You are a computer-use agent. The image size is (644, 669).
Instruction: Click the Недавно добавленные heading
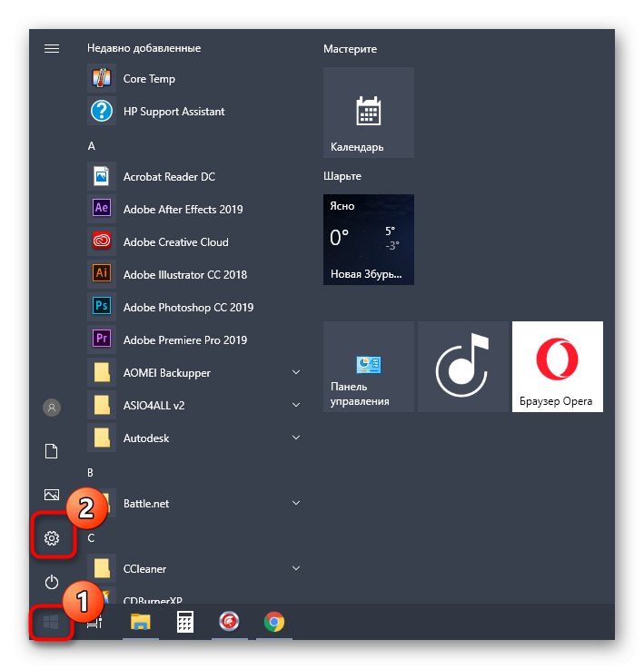144,48
